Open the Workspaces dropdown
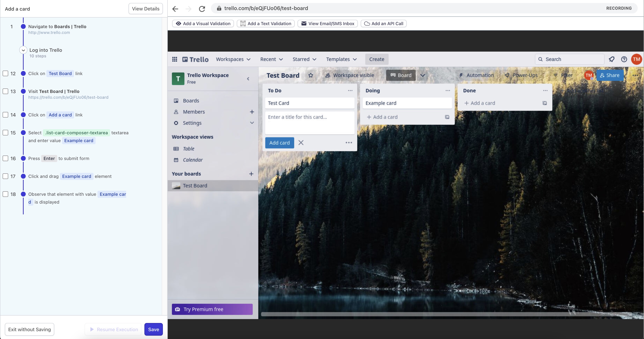The height and width of the screenshot is (339, 644). (x=233, y=59)
